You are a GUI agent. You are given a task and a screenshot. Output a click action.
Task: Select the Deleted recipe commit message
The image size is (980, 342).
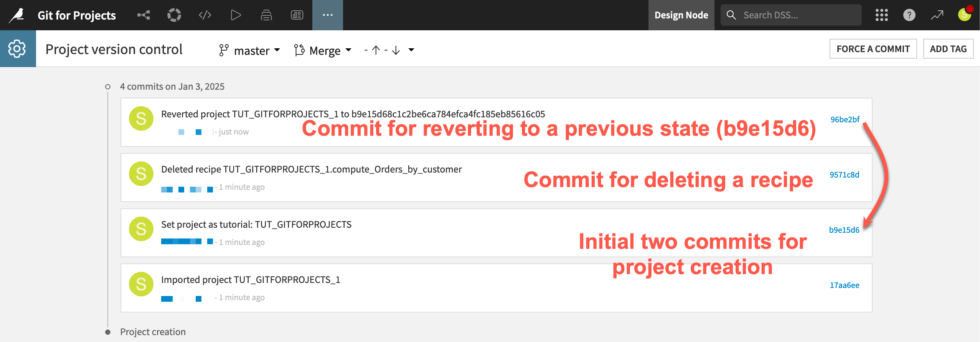311,169
